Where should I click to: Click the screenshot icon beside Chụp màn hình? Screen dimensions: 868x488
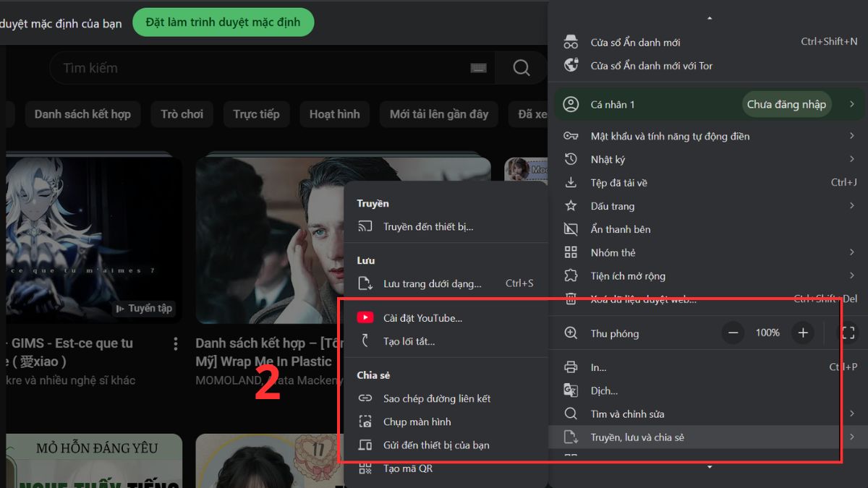point(365,421)
